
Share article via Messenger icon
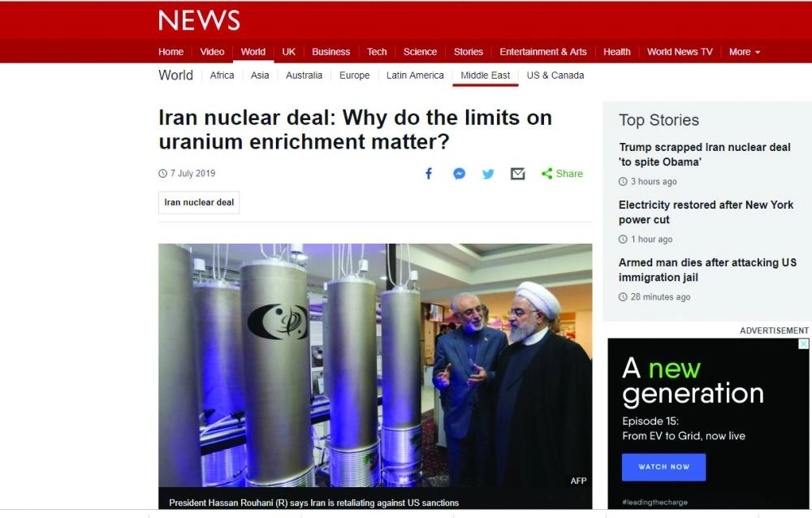tap(459, 174)
